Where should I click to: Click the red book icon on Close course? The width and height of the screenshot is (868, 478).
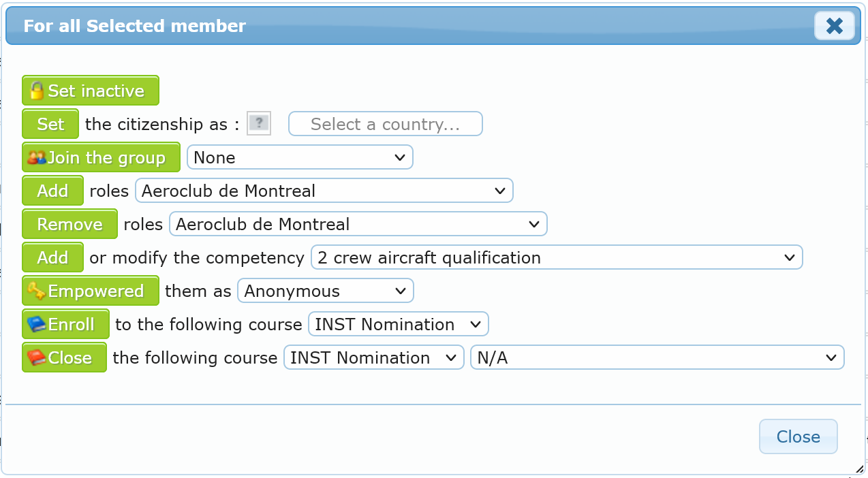pos(36,358)
